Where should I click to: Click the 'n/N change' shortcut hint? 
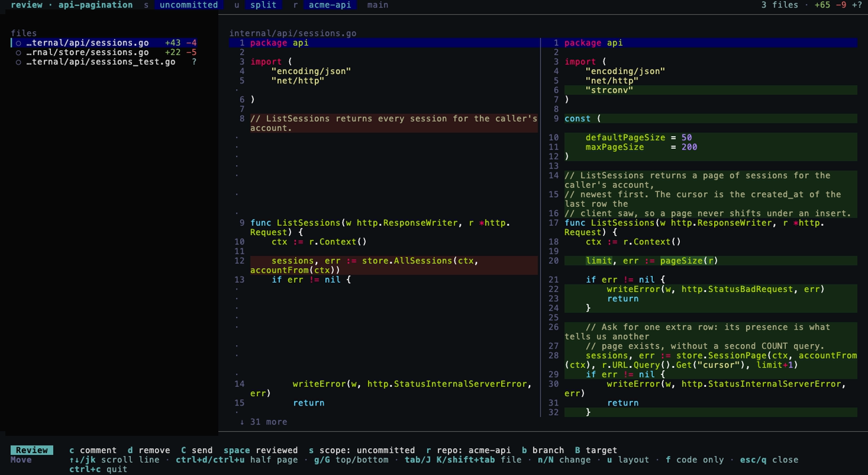pyautogui.click(x=564, y=460)
